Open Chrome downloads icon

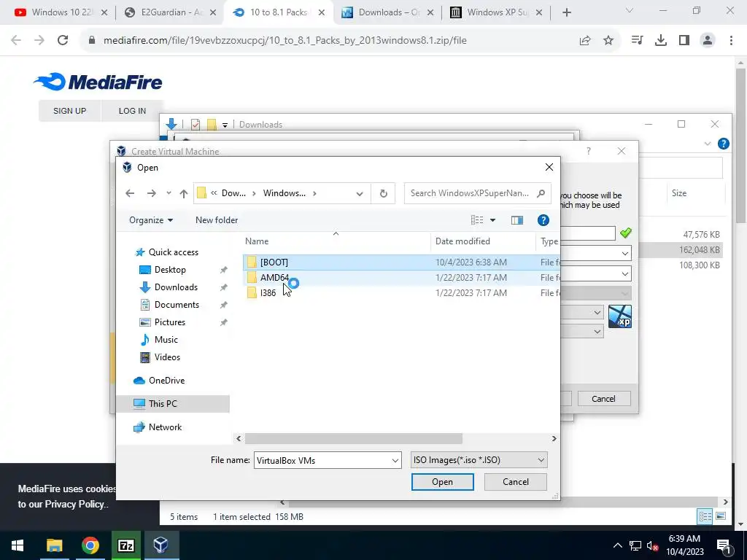(661, 41)
